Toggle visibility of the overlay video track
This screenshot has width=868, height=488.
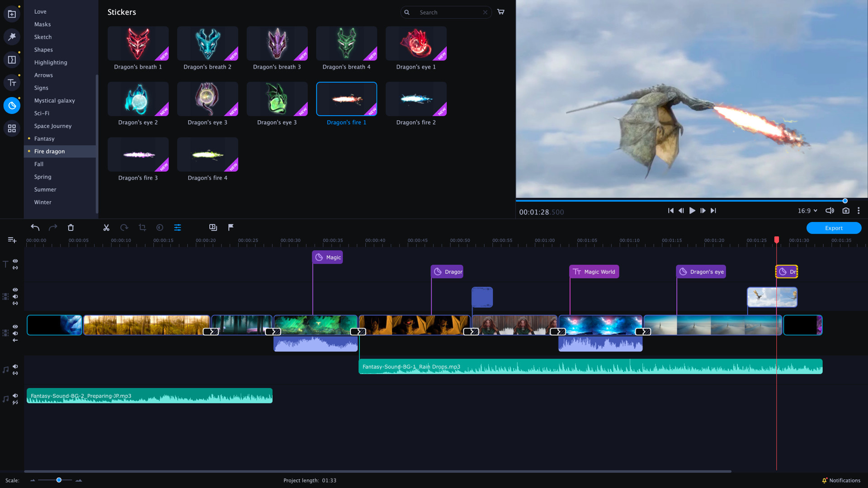click(15, 289)
